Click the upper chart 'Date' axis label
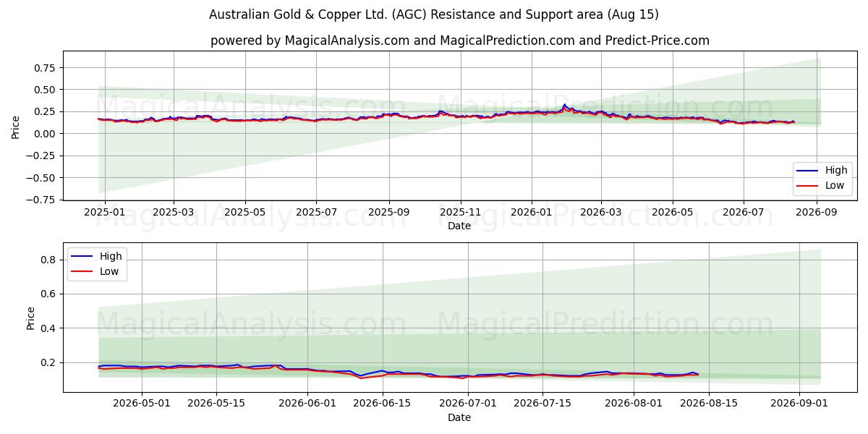 click(459, 226)
